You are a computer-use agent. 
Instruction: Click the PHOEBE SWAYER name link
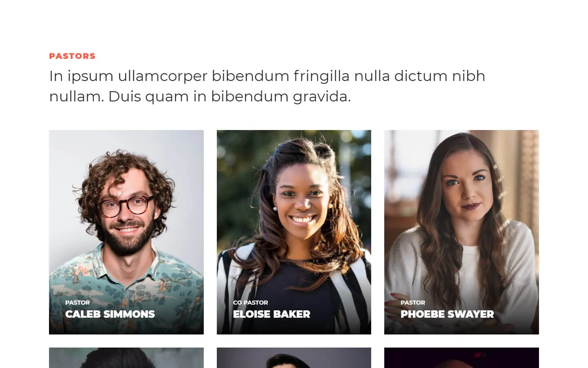click(447, 314)
